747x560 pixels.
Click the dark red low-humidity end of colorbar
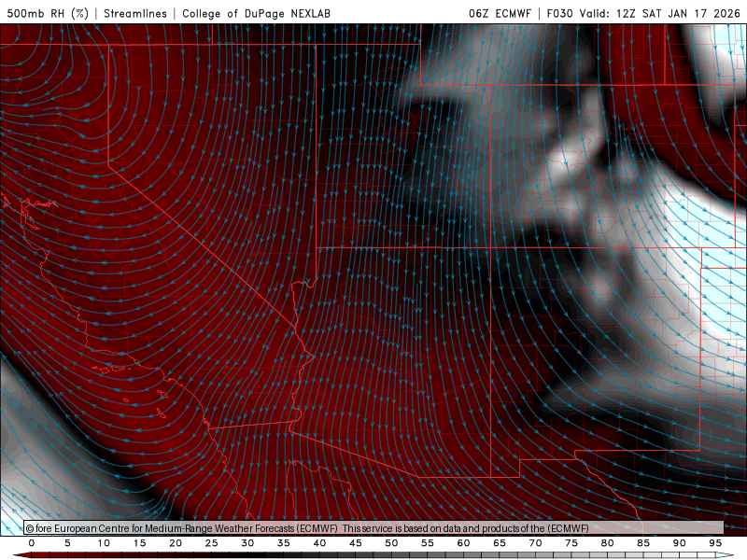[x=22, y=555]
